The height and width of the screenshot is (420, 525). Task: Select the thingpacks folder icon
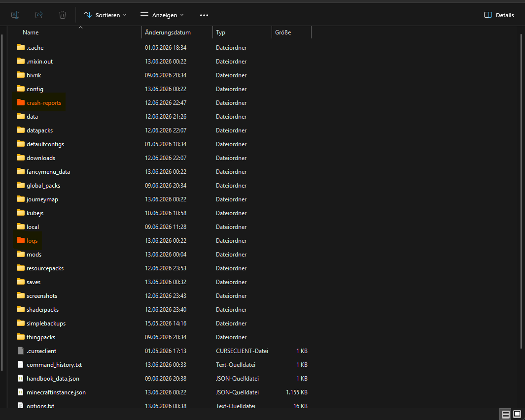[21, 337]
